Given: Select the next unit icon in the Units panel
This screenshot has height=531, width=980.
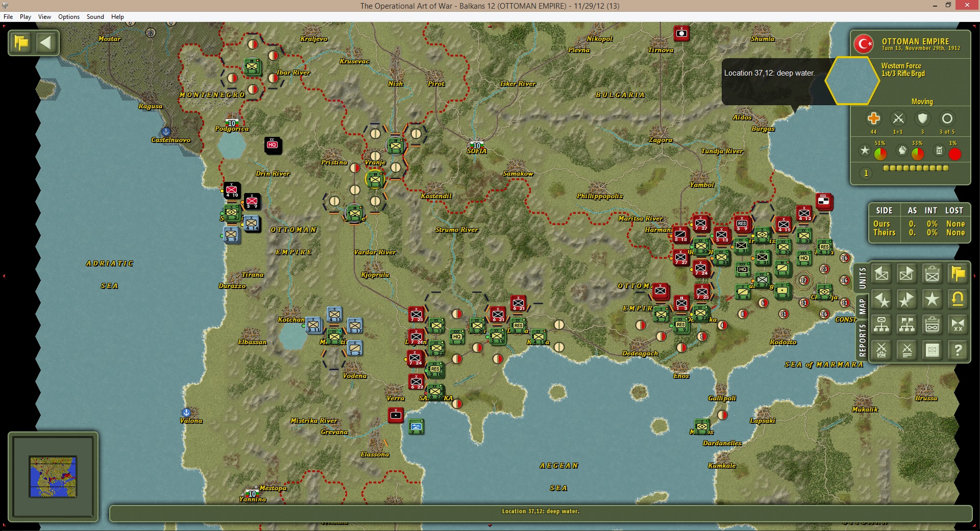Looking at the screenshot, I should tap(907, 274).
